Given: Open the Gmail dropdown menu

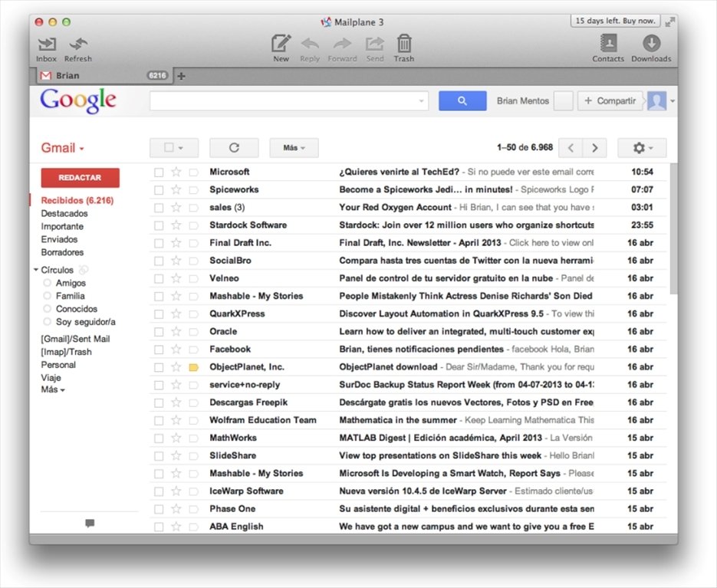Looking at the screenshot, I should pyautogui.click(x=63, y=148).
